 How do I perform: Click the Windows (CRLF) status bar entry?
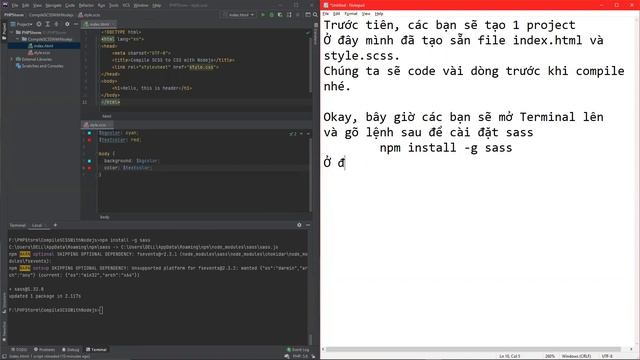click(x=576, y=356)
